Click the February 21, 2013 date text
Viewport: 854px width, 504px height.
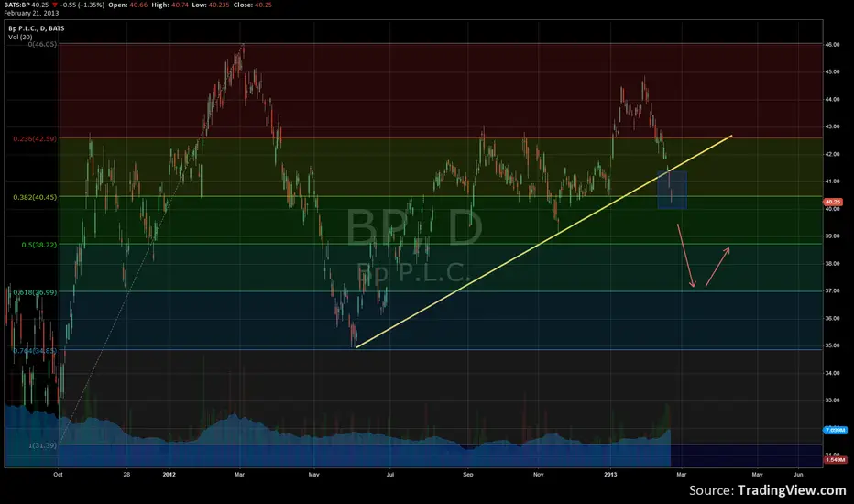pos(31,13)
